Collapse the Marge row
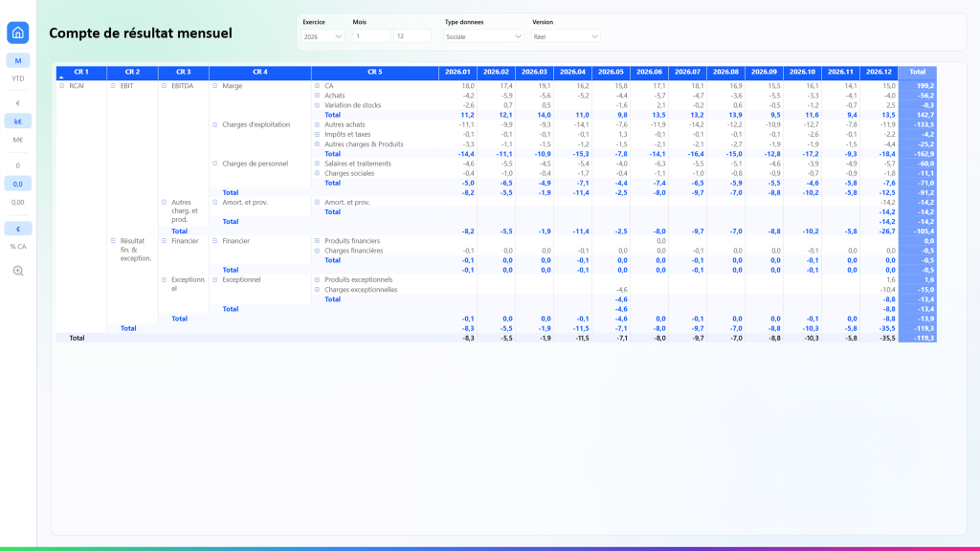Viewport: 980px width, 551px height. pyautogui.click(x=215, y=85)
